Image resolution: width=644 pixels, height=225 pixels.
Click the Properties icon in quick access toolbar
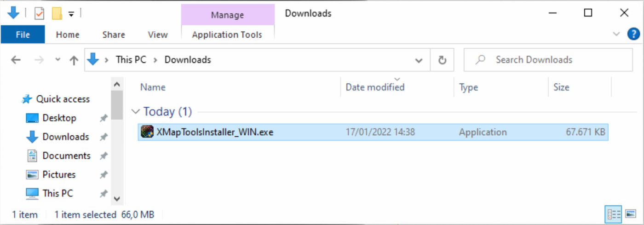coord(40,13)
